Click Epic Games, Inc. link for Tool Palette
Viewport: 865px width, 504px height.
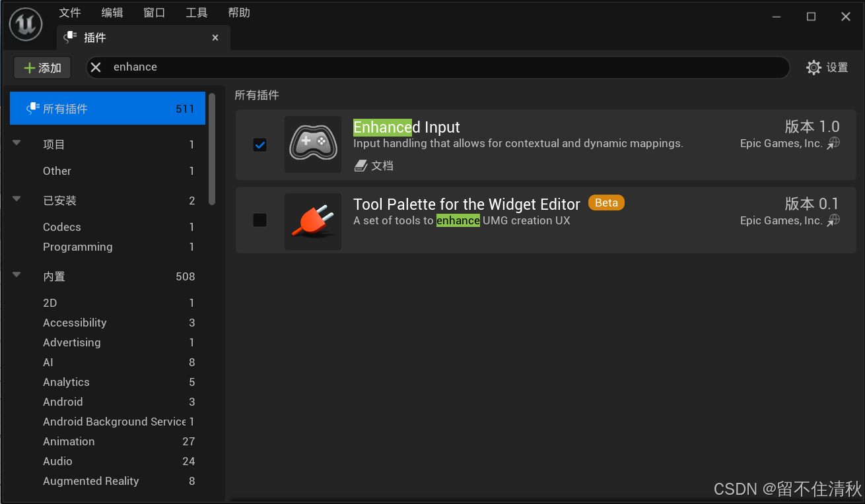coord(781,220)
